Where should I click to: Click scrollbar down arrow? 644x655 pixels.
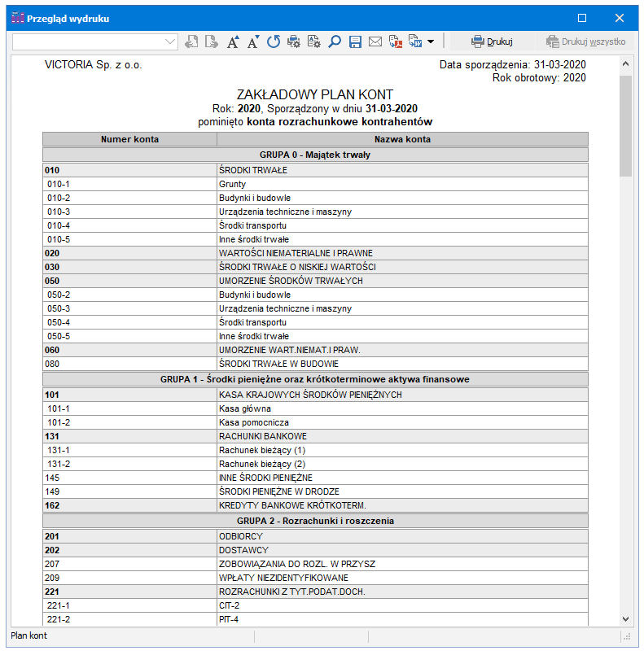click(x=625, y=619)
